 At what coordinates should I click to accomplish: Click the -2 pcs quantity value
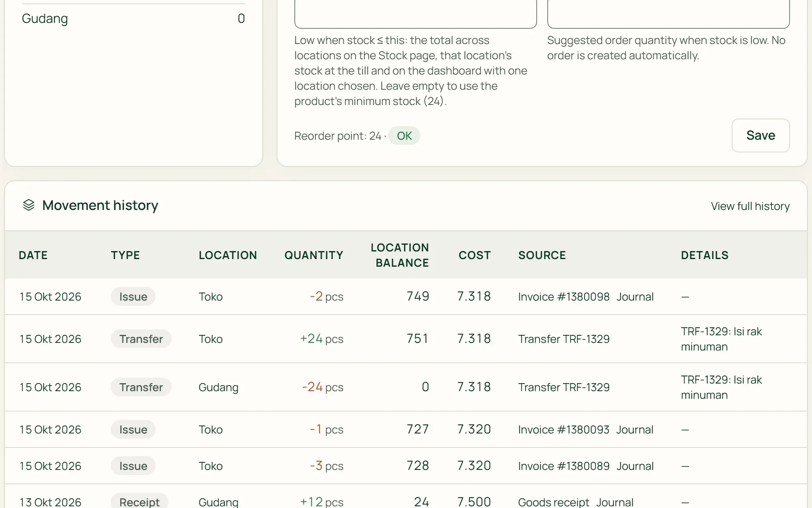coord(326,296)
